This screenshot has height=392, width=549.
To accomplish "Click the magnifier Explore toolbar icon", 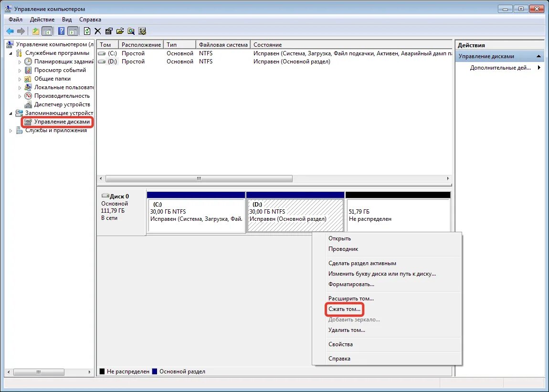I will click(x=131, y=31).
